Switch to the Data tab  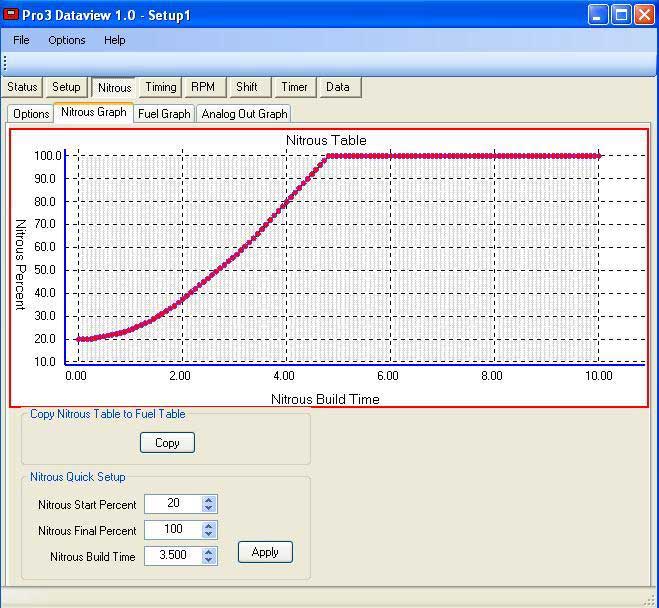point(338,87)
